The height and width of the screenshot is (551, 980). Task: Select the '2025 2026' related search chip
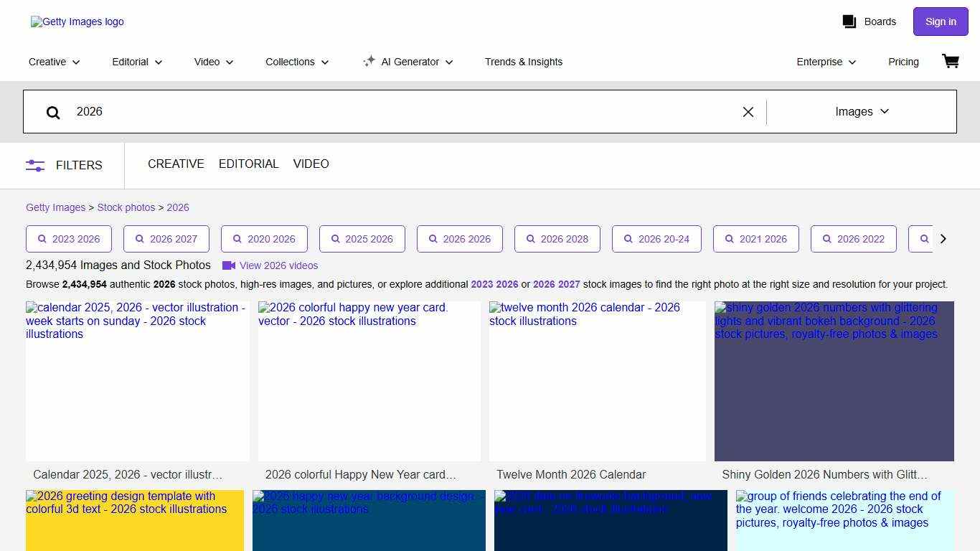362,239
